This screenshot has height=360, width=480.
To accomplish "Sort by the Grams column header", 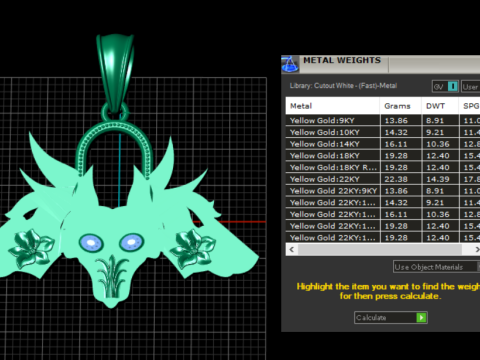I will [x=400, y=106].
